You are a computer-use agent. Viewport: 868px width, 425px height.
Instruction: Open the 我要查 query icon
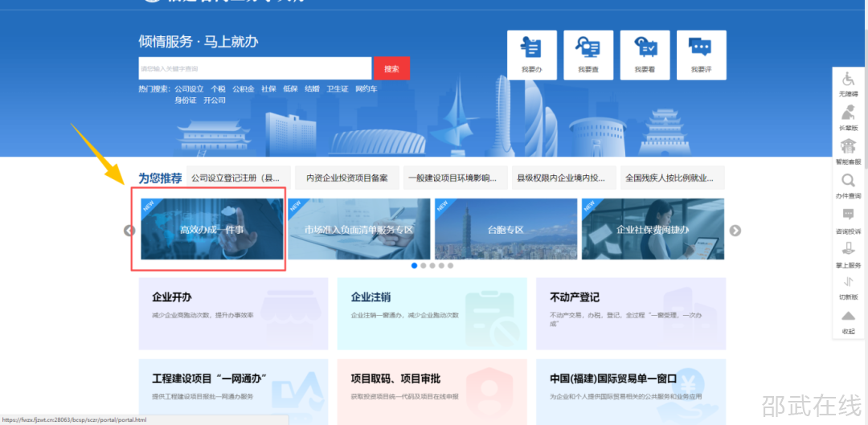coord(588,55)
